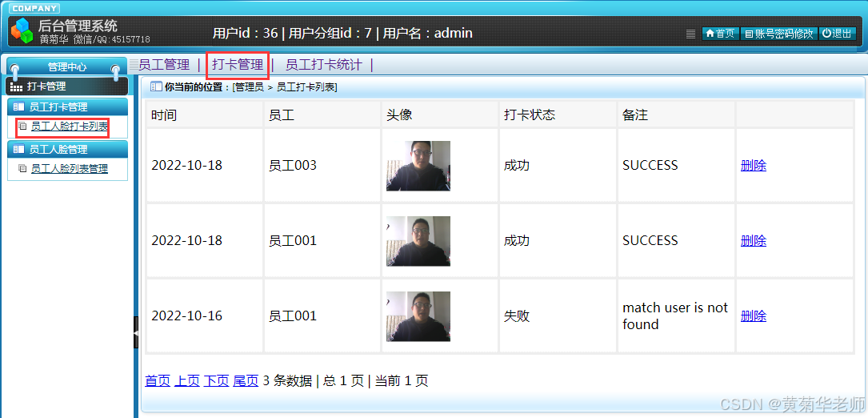Go to 下页 next page link
Image resolution: width=868 pixels, height=418 pixels.
point(217,380)
